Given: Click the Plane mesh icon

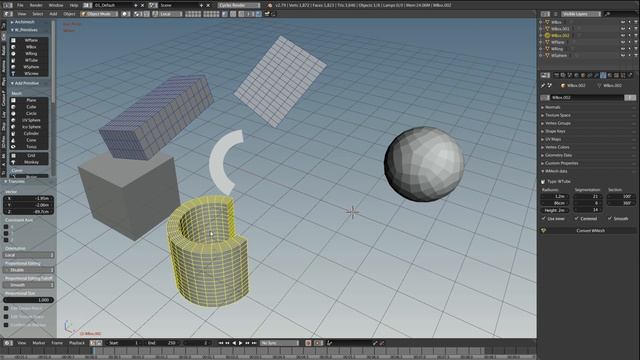Looking at the screenshot, I should (13, 100).
